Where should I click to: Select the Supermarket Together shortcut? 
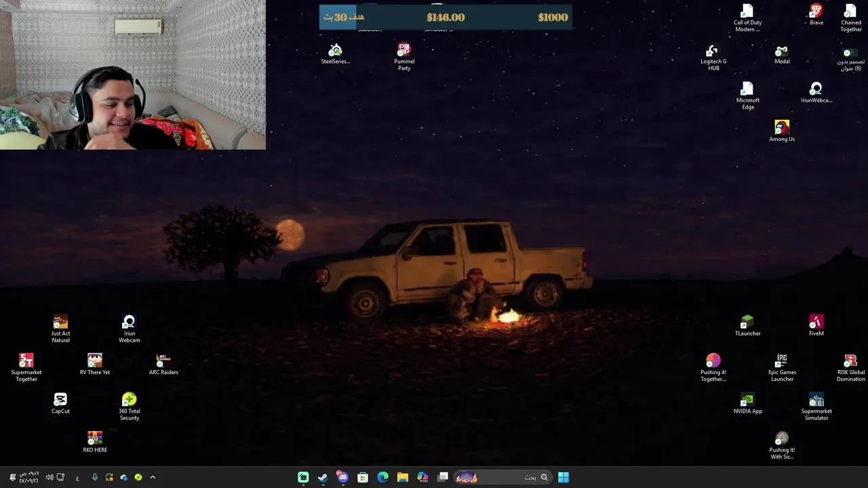[26, 367]
